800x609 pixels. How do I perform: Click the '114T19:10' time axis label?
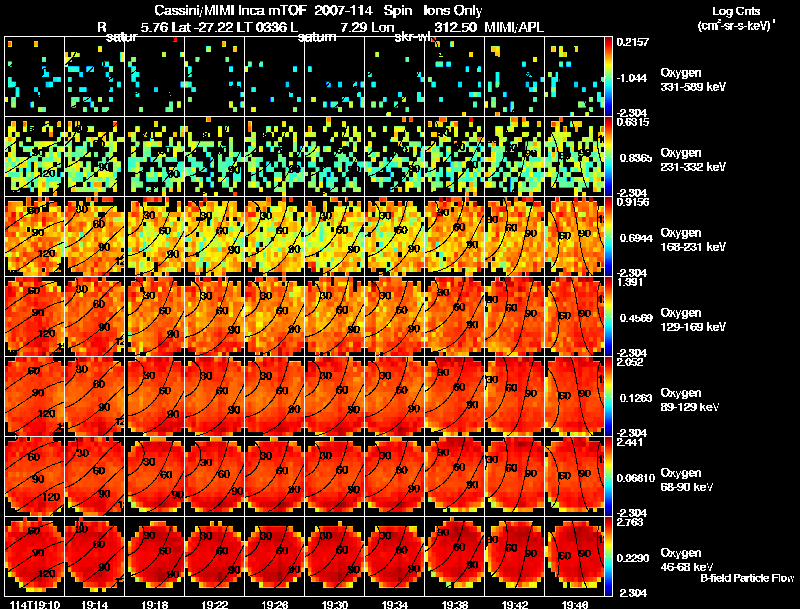tap(35, 604)
